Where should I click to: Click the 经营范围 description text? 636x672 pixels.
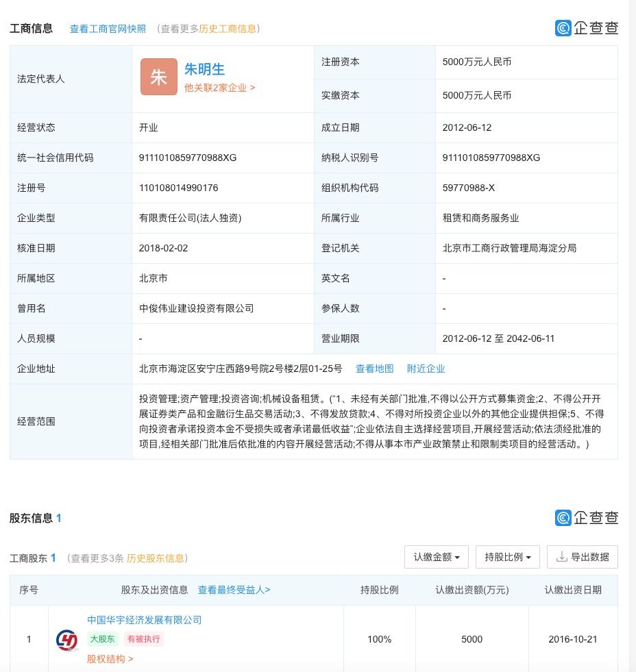point(371,421)
